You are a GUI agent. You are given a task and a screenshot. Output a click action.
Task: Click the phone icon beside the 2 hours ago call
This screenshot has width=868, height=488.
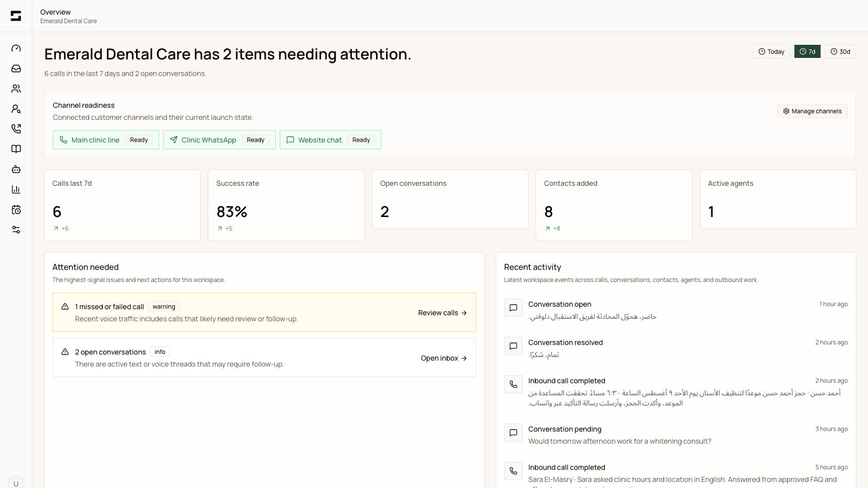[x=513, y=384]
